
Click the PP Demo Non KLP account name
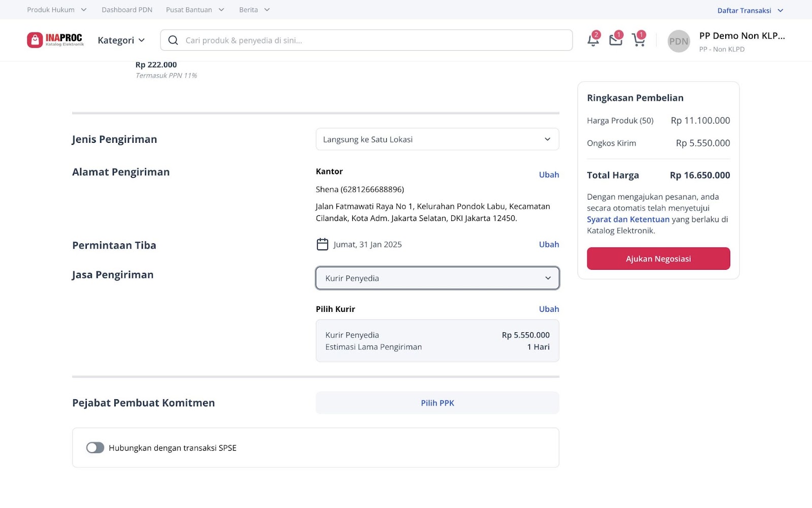coord(742,36)
